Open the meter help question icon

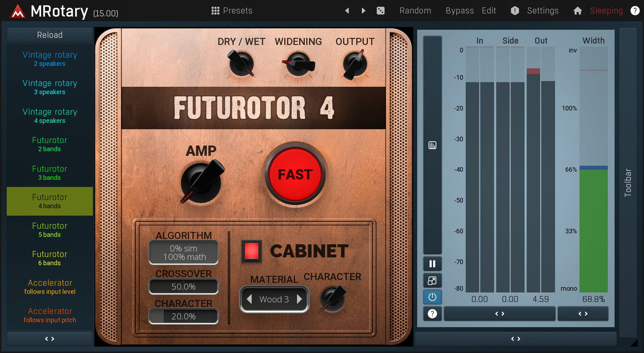(432, 314)
